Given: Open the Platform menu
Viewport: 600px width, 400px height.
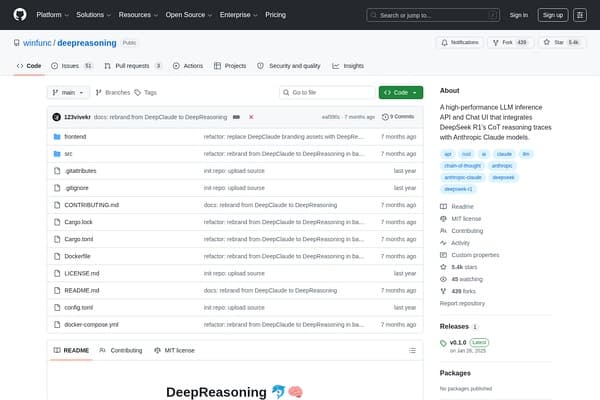Looking at the screenshot, I should 52,15.
